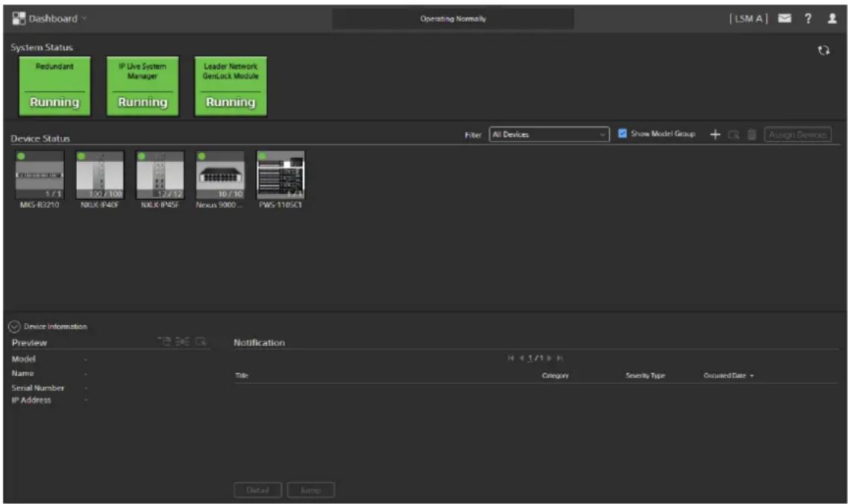Click the Assign Devices button
This screenshot has height=504, width=848.
[798, 134]
